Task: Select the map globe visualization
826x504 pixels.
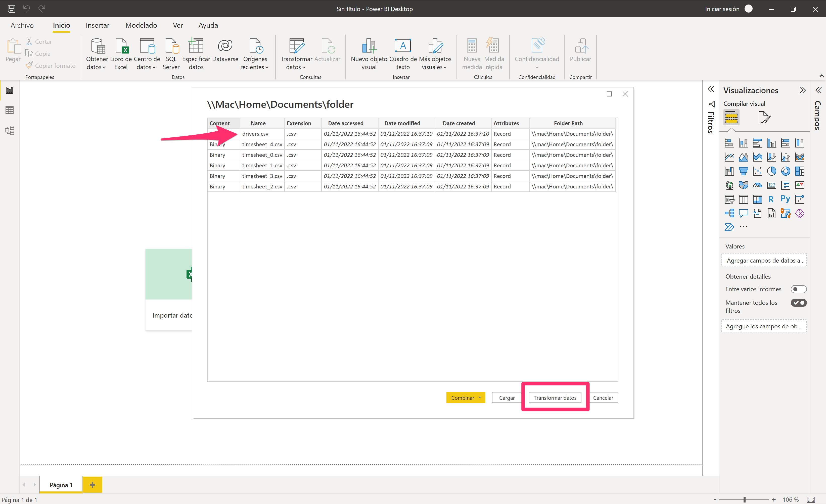Action: pos(729,185)
